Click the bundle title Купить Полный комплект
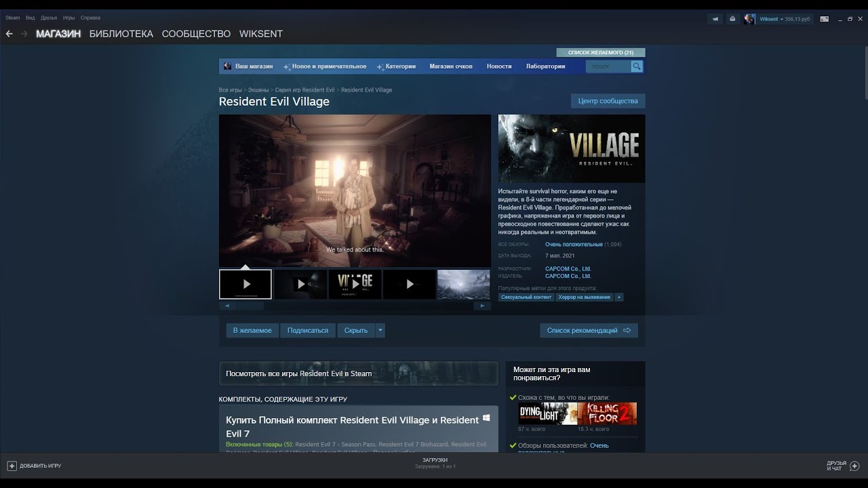The height and width of the screenshot is (488, 868). coord(352,426)
